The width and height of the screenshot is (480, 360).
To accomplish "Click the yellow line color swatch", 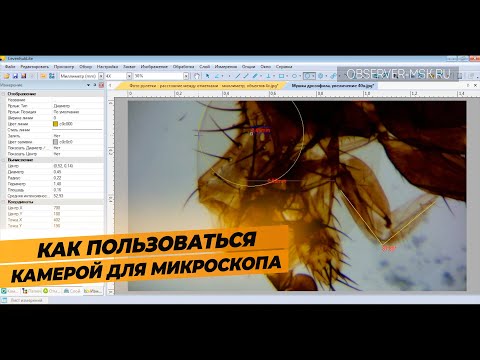I will 55,124.
